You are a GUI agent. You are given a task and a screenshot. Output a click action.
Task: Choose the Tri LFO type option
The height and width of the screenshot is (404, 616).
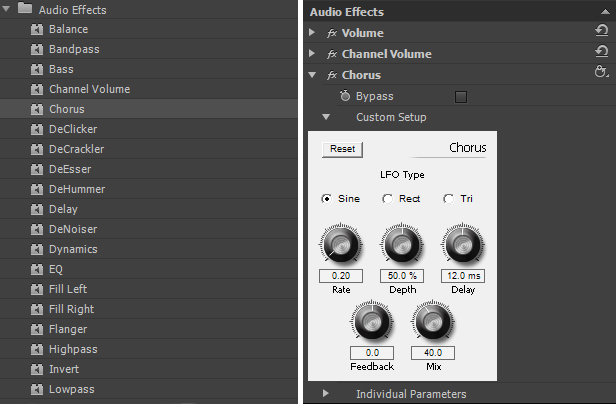[448, 199]
